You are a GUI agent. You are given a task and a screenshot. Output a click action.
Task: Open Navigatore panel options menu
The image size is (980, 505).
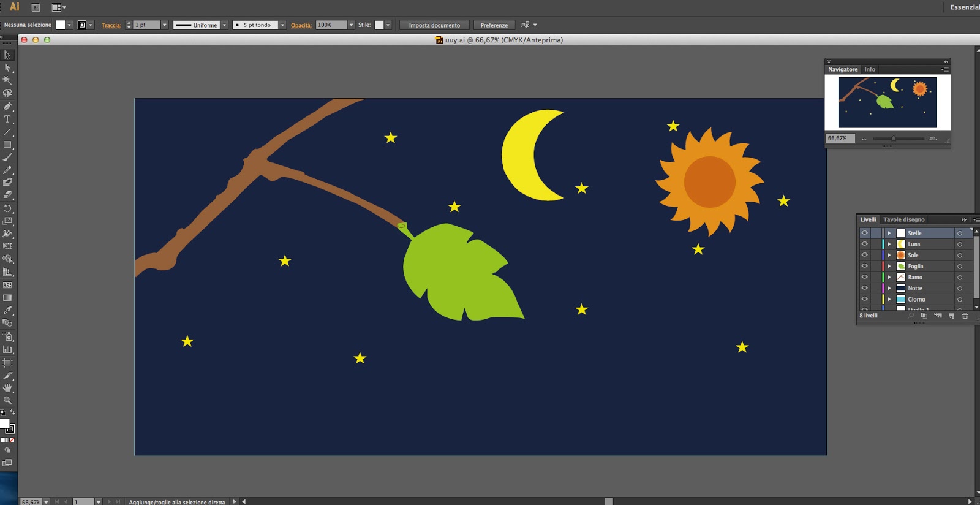(944, 69)
